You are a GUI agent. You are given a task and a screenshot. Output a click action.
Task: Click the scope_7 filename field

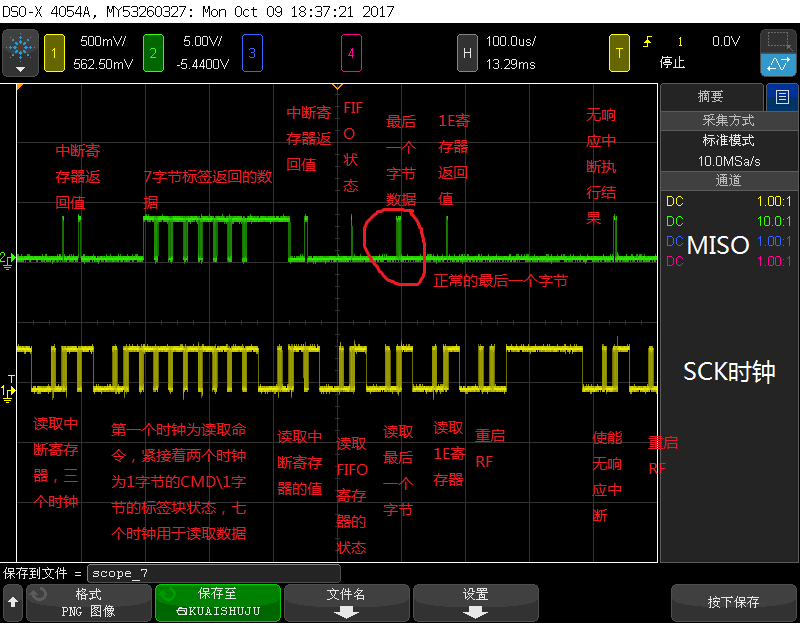214,574
